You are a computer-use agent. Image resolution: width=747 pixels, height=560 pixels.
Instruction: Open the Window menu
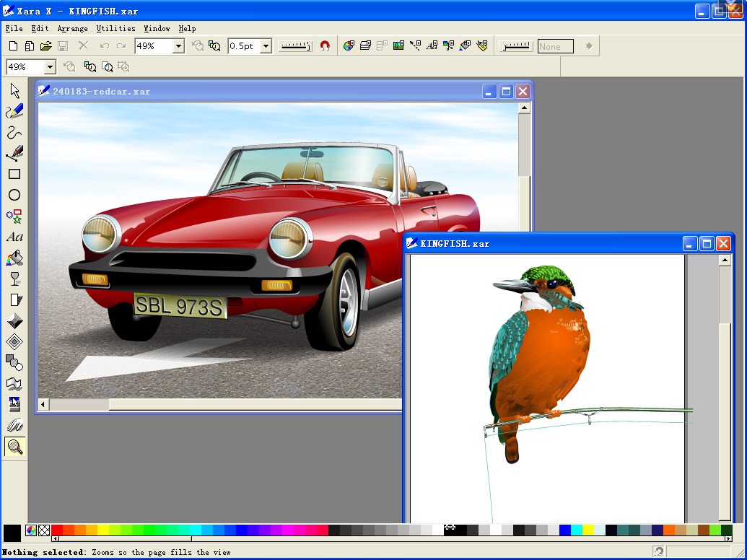[x=157, y=29]
